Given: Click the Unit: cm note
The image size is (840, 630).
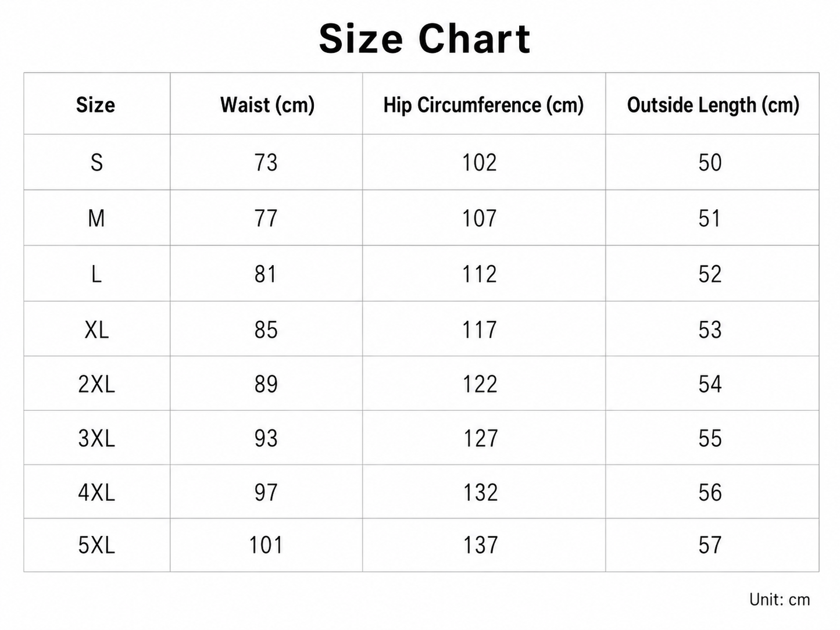Looking at the screenshot, I should (x=780, y=600).
